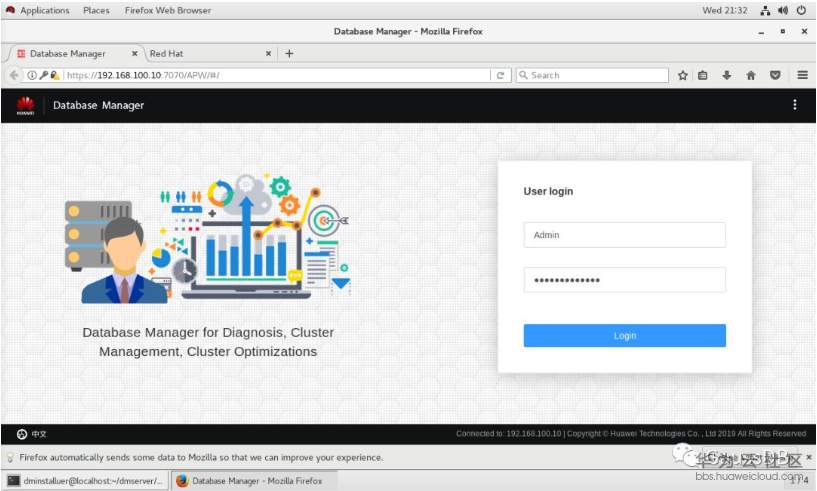Open the Pocket icon in toolbar
Screen dimensions: 817x491
(775, 75)
